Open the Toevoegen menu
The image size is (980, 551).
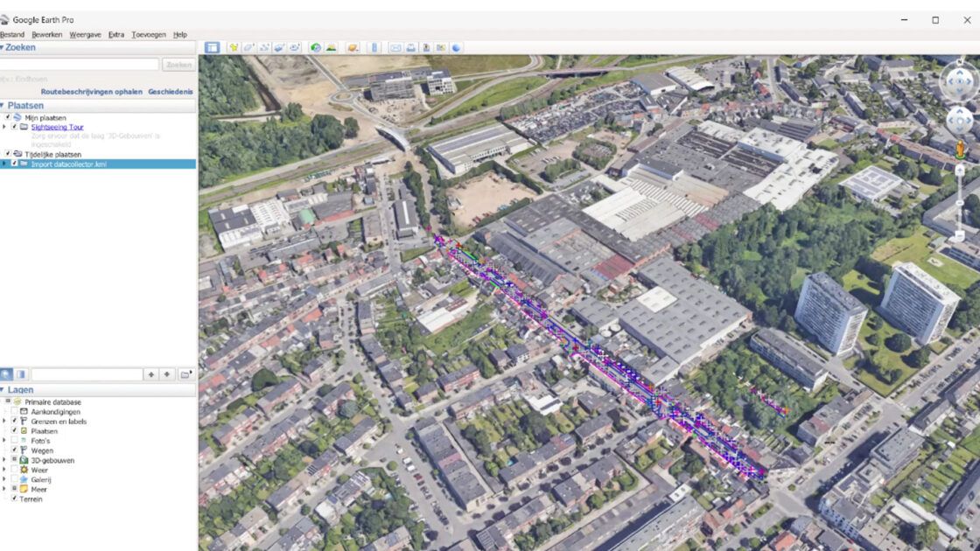tap(149, 34)
